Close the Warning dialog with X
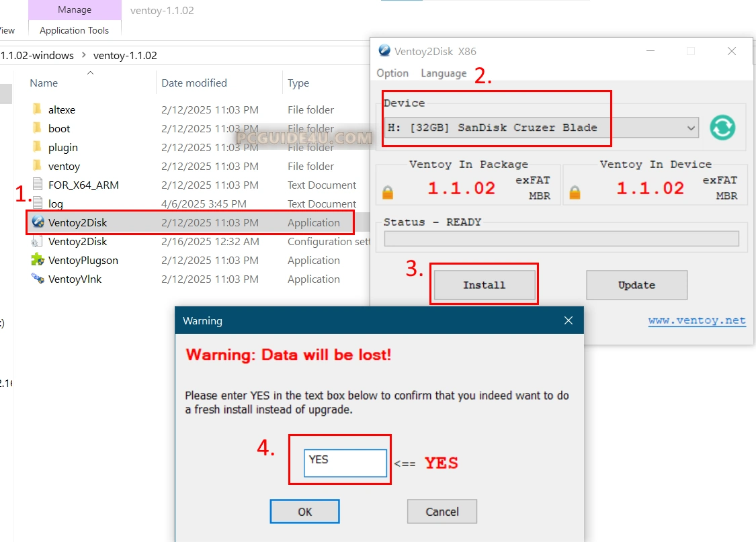 point(569,321)
